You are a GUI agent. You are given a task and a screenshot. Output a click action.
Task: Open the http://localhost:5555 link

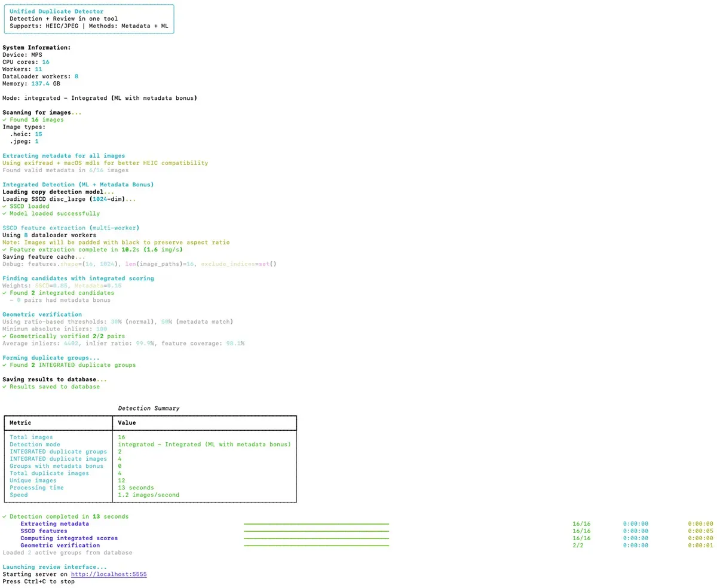tap(109, 574)
